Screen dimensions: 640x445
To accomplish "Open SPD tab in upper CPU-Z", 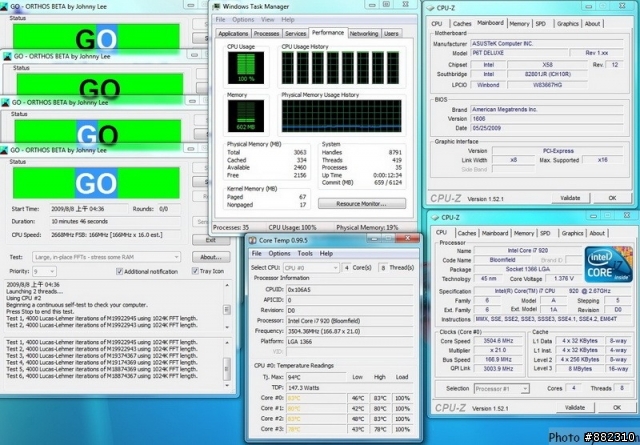I will 540,24.
